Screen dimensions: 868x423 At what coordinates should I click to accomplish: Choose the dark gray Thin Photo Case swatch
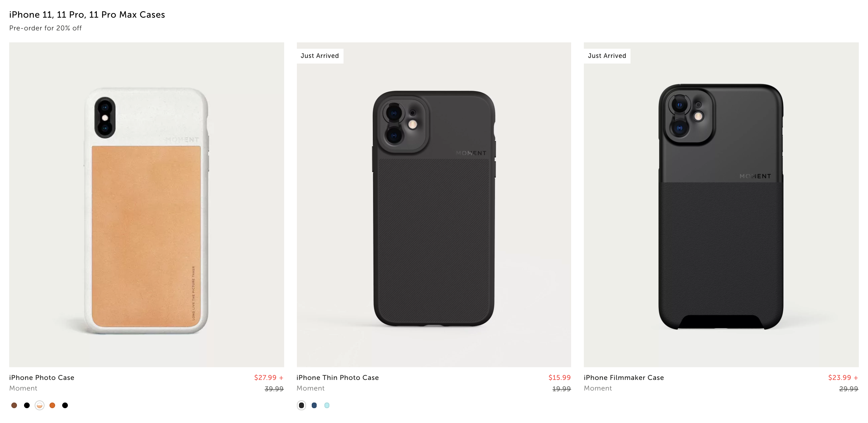[301, 405]
